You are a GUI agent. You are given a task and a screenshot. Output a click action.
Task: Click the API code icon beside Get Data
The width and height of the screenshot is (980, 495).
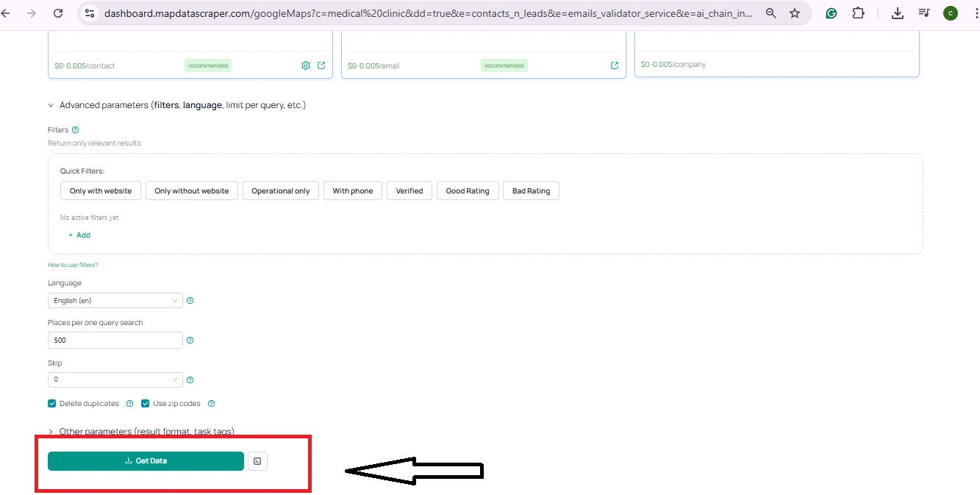coord(257,461)
